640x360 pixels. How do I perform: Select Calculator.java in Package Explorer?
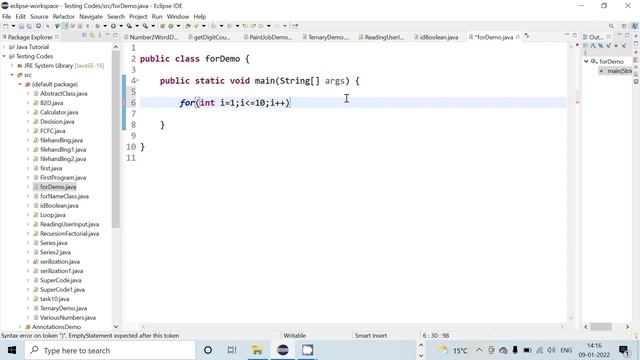59,112
